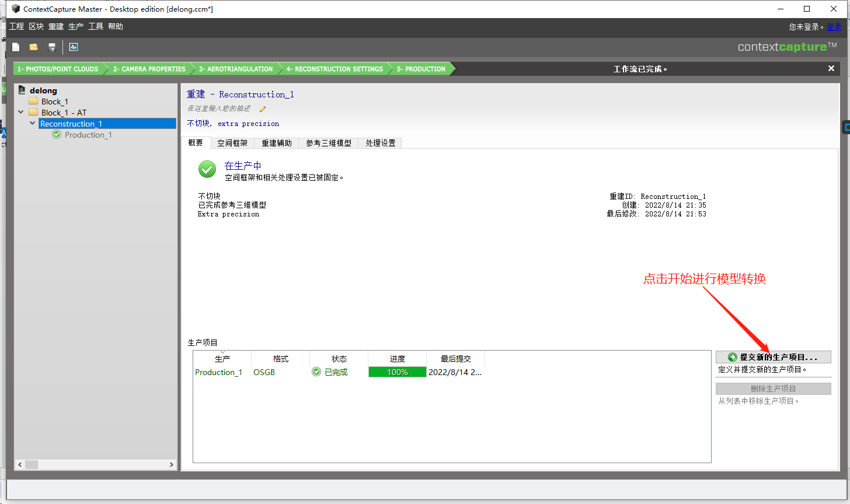Click the 格式 column header
This screenshot has width=850, height=504.
(281, 359)
